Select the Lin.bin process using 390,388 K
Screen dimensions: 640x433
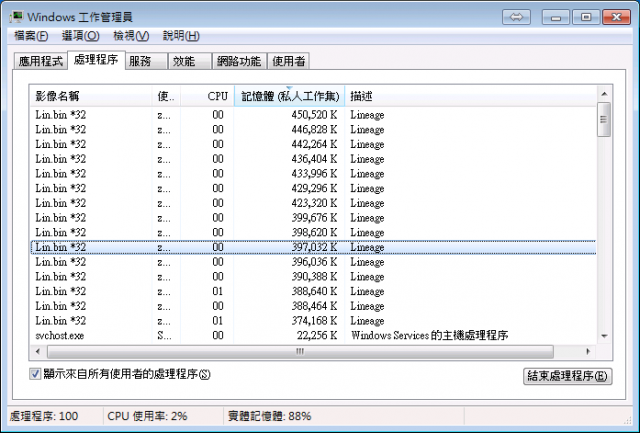pyautogui.click(x=313, y=276)
